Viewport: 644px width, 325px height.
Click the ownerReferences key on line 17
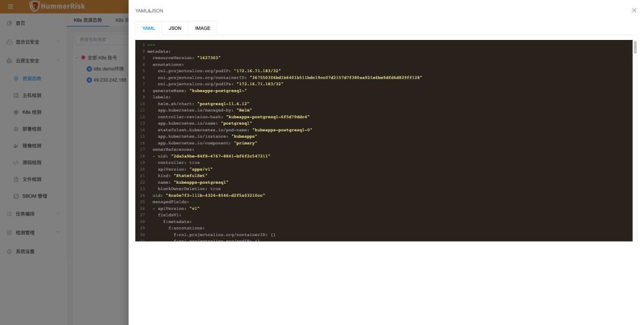[174, 150]
